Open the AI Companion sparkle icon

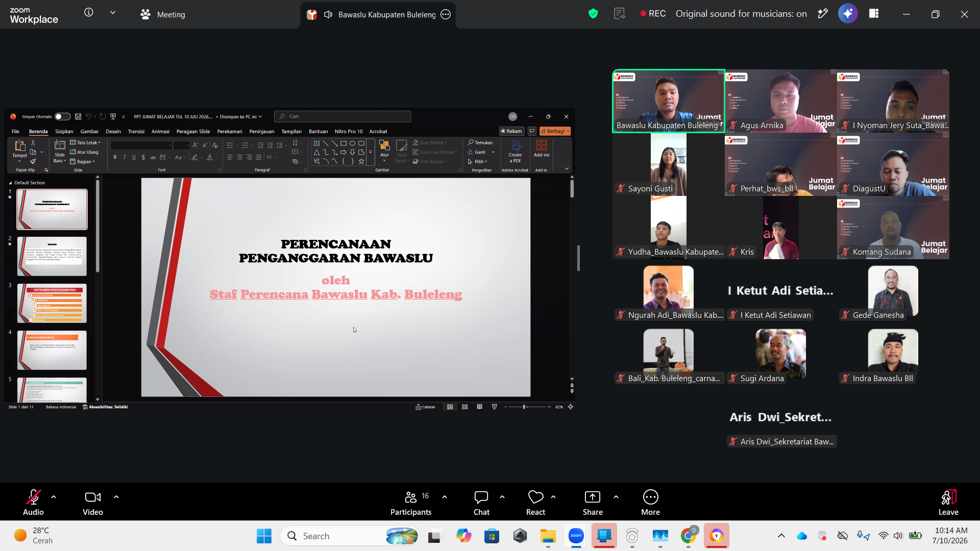848,14
